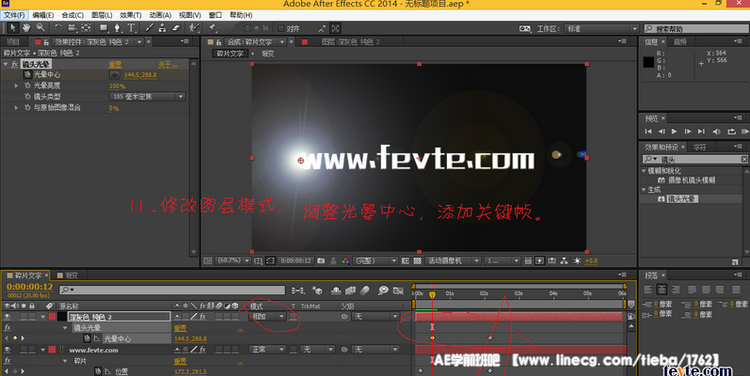
Task: Click reset exposure sun icon
Action: [577, 261]
